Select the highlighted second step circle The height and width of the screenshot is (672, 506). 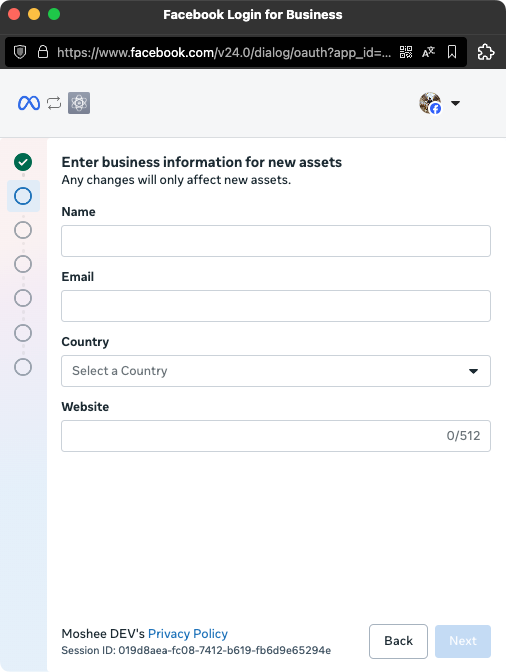23,196
